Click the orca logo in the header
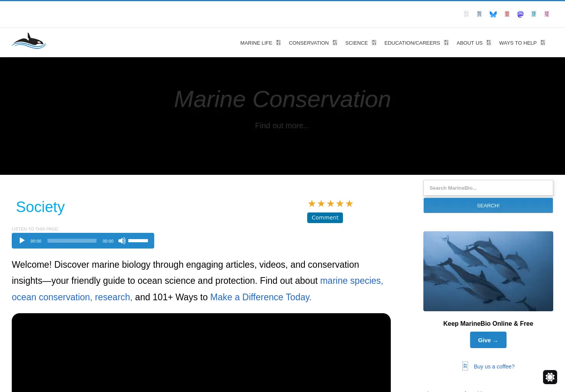This screenshot has height=392, width=565. [29, 41]
